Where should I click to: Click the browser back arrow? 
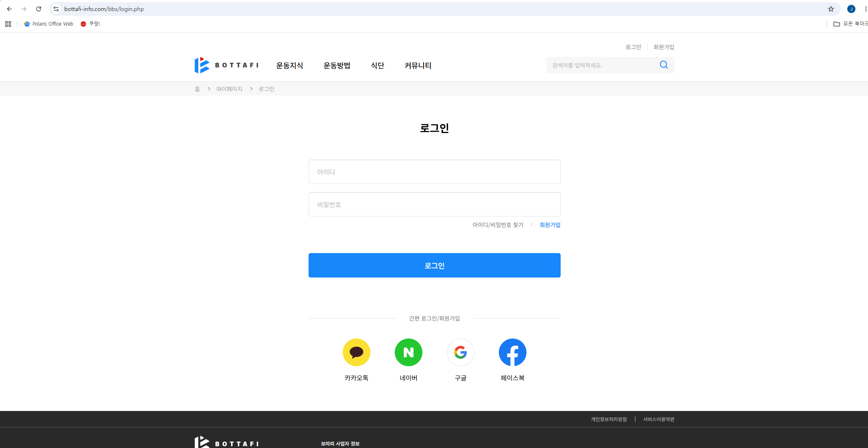click(9, 9)
